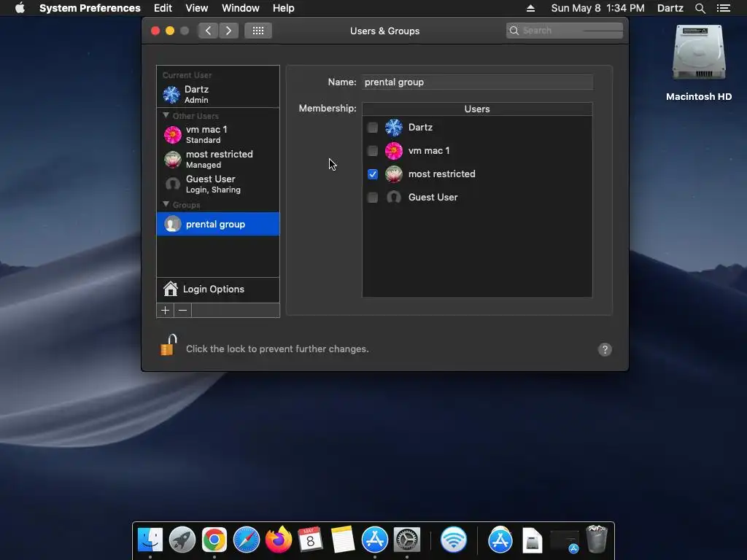Select Macintosh HD desktop drive icon
Viewport: 747px width, 560px height.
point(699,53)
